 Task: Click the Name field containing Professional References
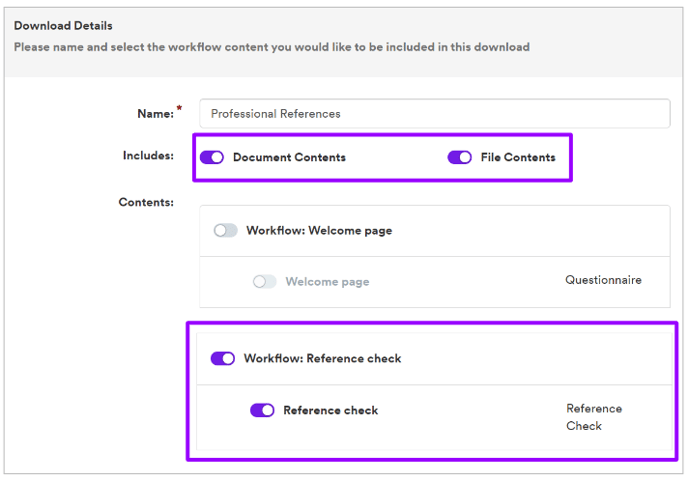click(434, 114)
